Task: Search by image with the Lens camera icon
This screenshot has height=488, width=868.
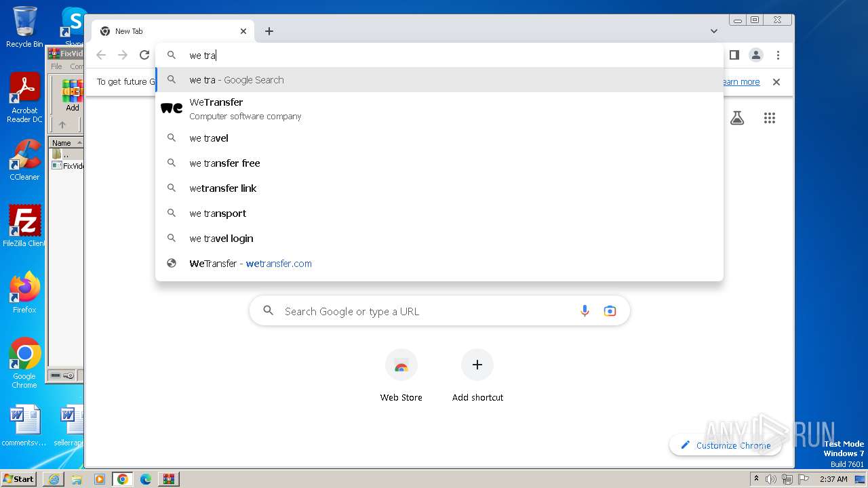Action: (610, 311)
